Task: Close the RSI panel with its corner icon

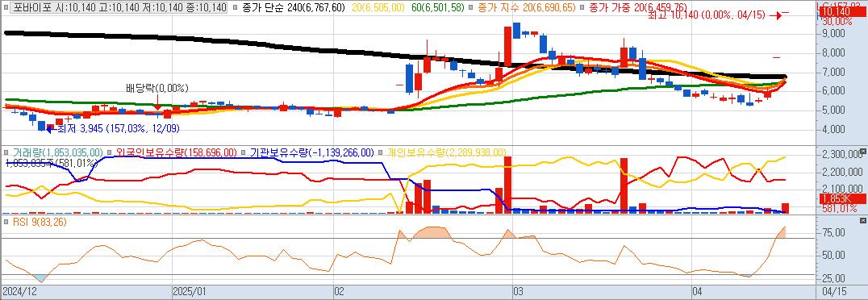Action: click(x=863, y=220)
